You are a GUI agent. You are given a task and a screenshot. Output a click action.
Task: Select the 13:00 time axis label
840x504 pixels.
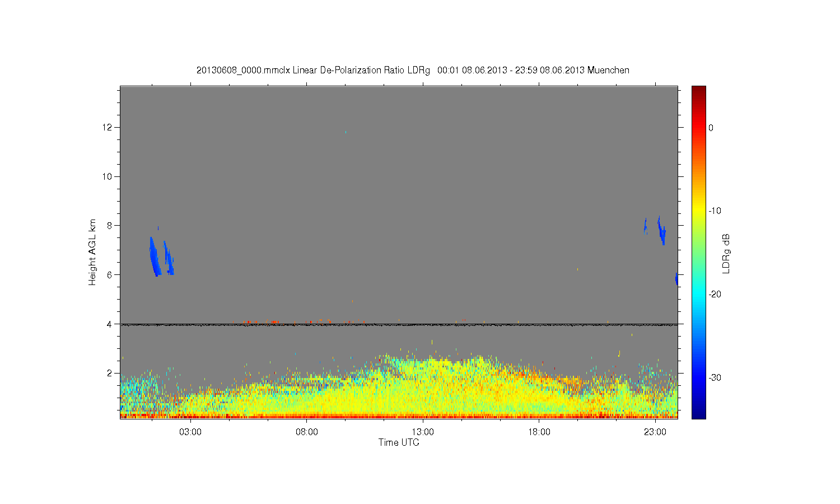(423, 432)
